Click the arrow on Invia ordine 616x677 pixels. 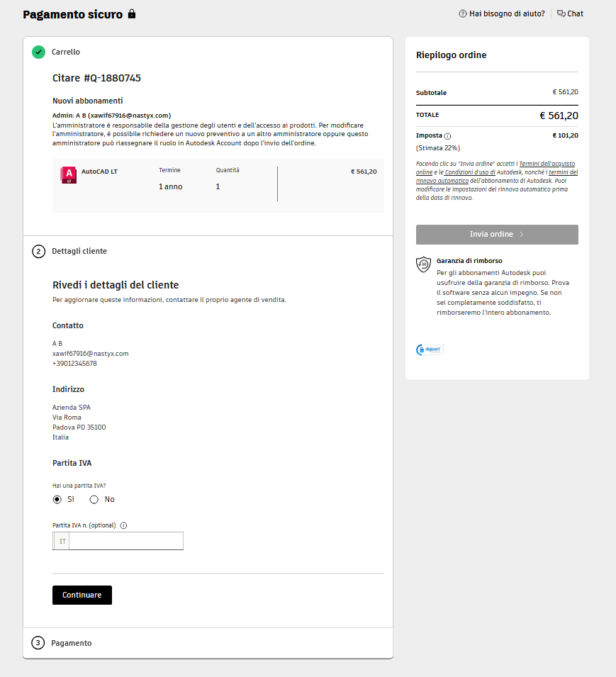(x=522, y=235)
